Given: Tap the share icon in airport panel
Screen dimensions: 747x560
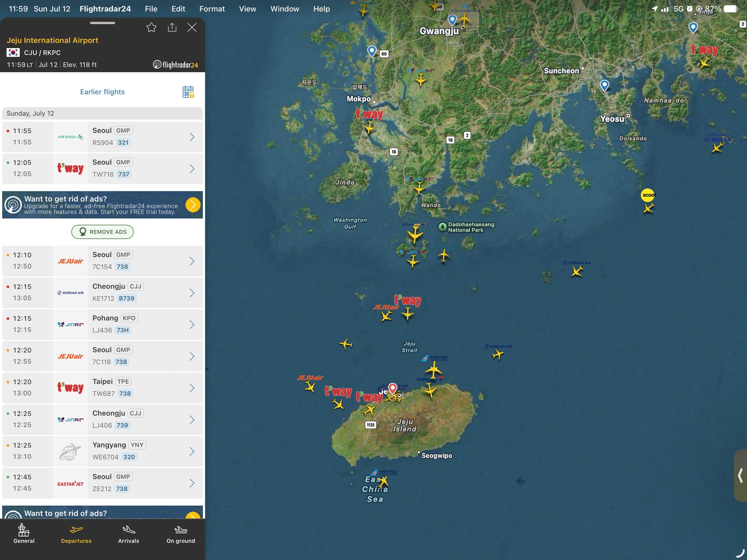Looking at the screenshot, I should pyautogui.click(x=172, y=27).
